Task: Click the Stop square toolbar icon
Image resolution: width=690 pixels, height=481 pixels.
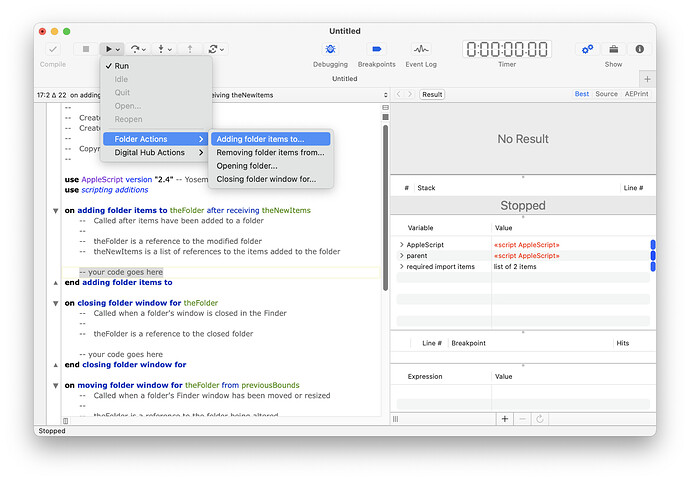Action: tap(86, 49)
